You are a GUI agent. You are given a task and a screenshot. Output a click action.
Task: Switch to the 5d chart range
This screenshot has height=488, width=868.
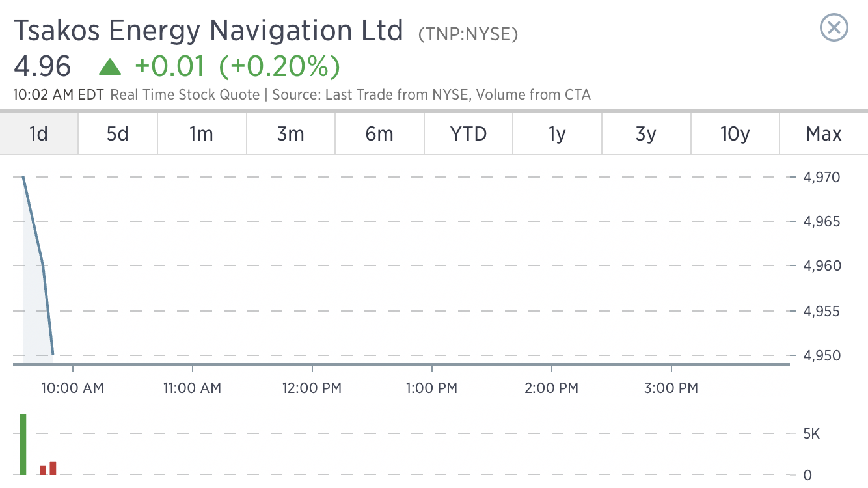(118, 134)
